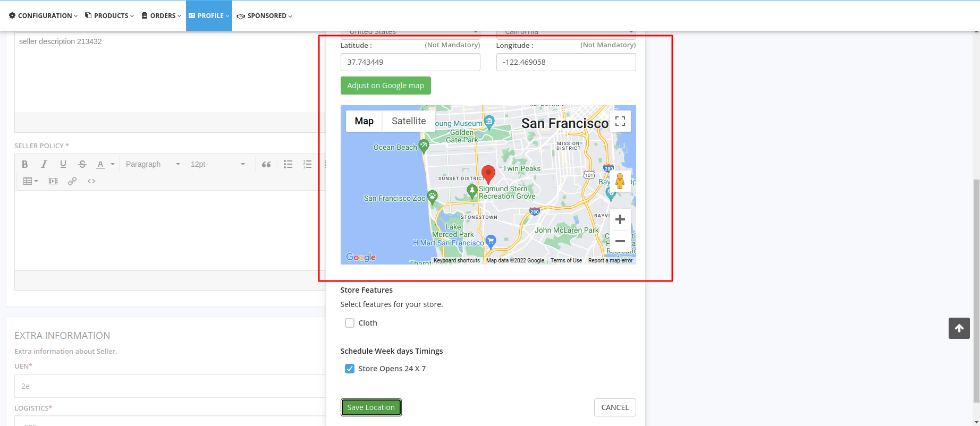Toggle bold formatting in Seller Policy editor

[x=25, y=164]
